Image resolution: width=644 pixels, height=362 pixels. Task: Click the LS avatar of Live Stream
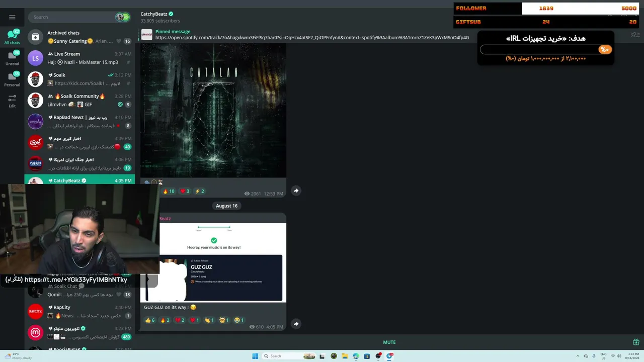click(x=35, y=58)
